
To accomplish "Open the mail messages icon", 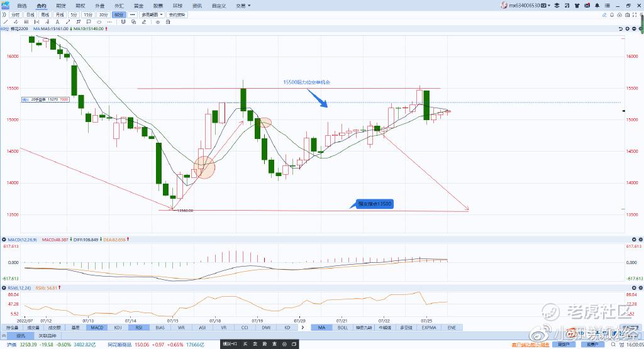I will pos(587,5).
